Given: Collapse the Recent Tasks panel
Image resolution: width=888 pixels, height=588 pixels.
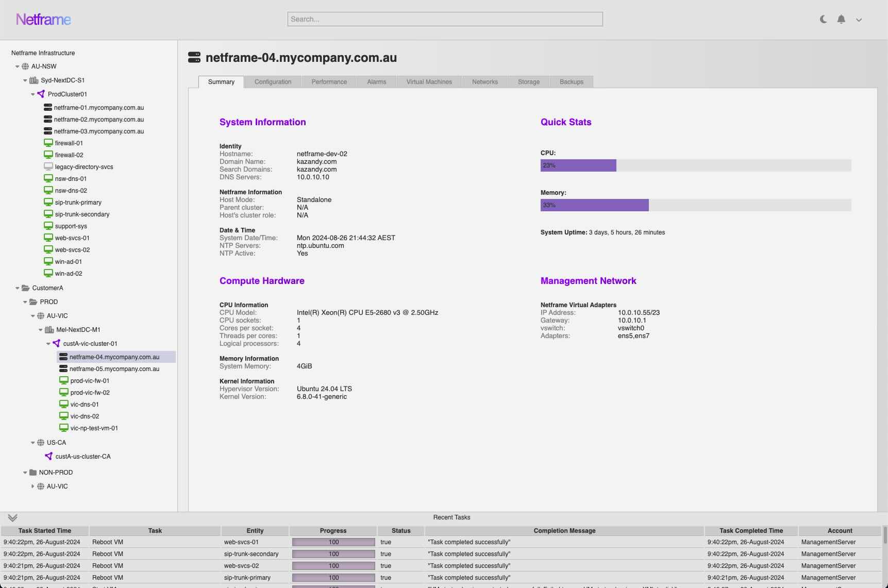Looking at the screenshot, I should click(13, 517).
